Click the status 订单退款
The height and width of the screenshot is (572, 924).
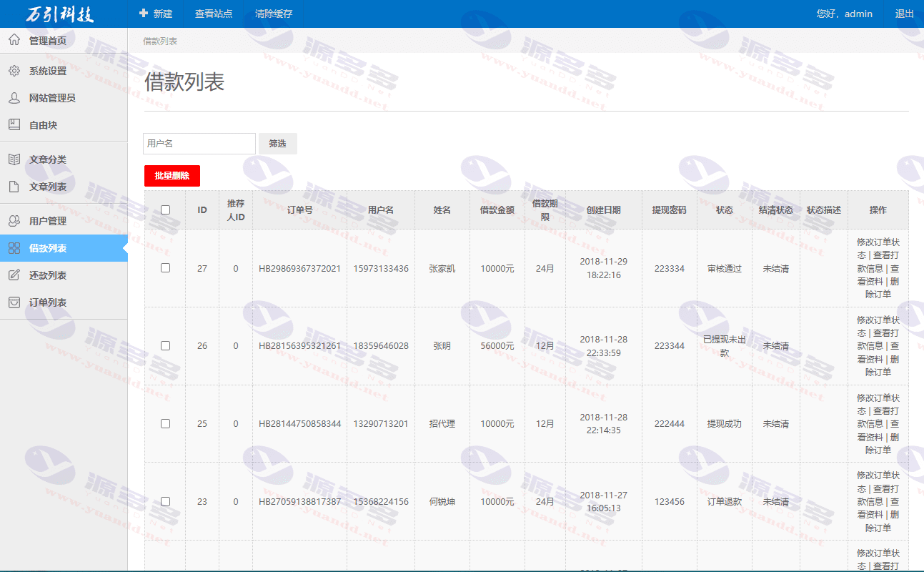pos(725,502)
